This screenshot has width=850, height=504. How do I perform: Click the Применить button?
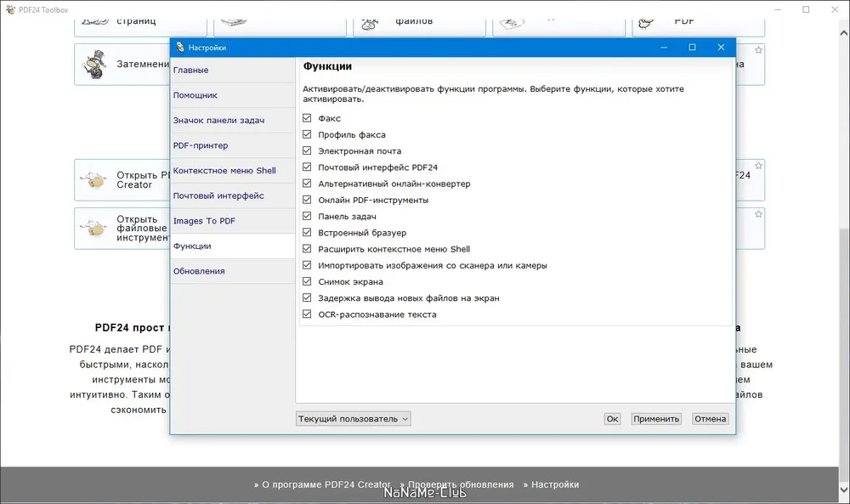pyautogui.click(x=656, y=418)
